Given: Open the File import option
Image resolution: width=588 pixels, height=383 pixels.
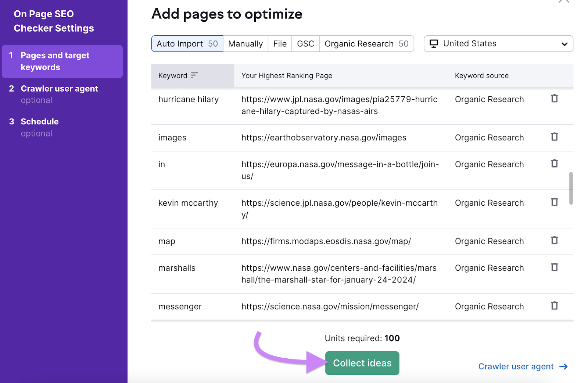Looking at the screenshot, I should [x=280, y=43].
